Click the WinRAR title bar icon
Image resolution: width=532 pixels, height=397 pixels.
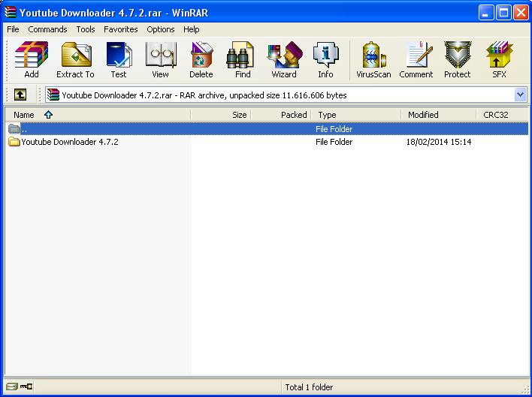[11, 12]
